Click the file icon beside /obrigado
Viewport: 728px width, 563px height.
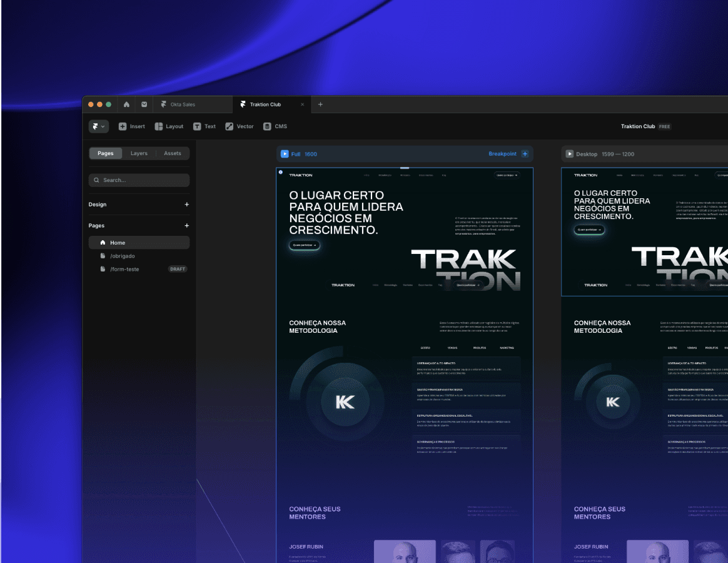click(x=103, y=256)
